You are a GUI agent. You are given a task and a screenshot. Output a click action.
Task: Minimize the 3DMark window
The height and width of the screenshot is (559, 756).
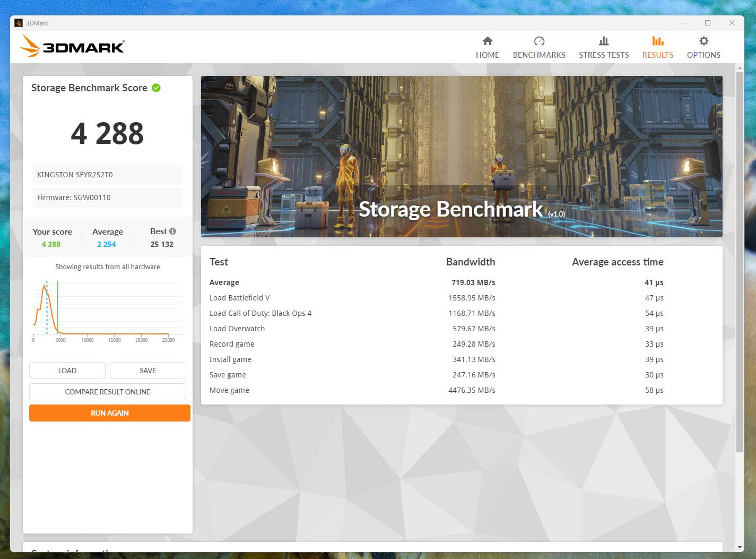(x=684, y=23)
